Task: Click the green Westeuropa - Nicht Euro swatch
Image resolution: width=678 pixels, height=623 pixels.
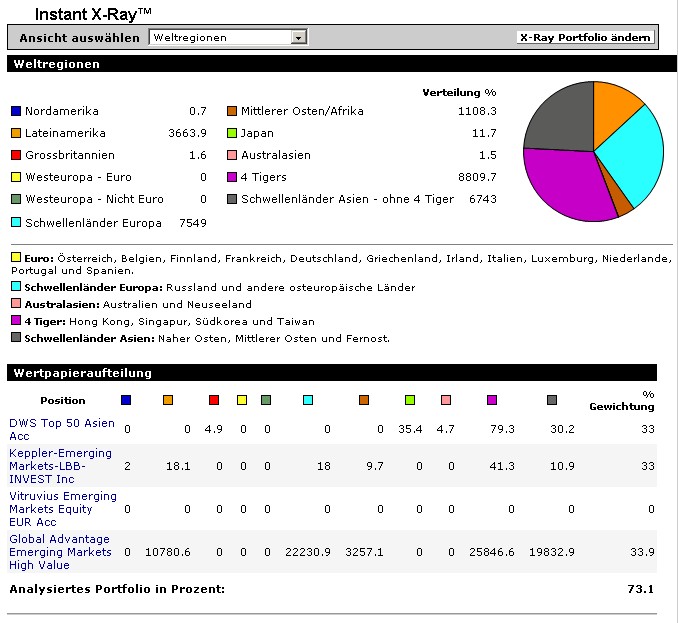Action: coord(16,199)
